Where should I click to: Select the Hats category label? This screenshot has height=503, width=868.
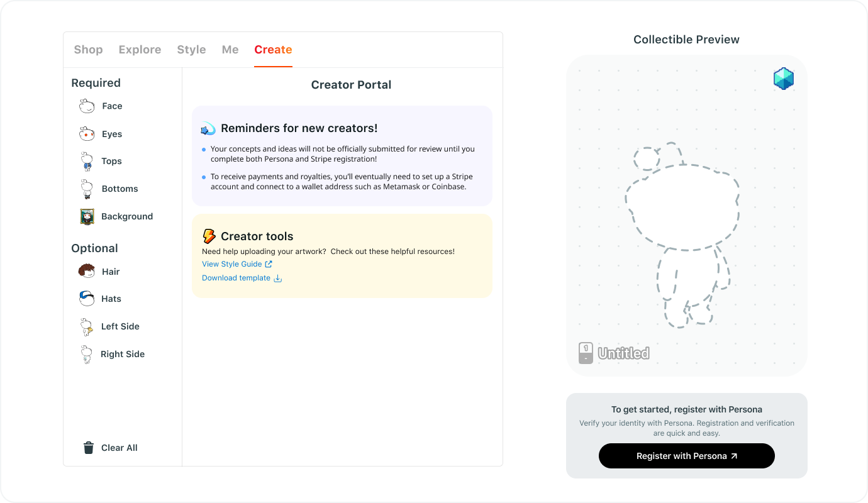point(111,299)
